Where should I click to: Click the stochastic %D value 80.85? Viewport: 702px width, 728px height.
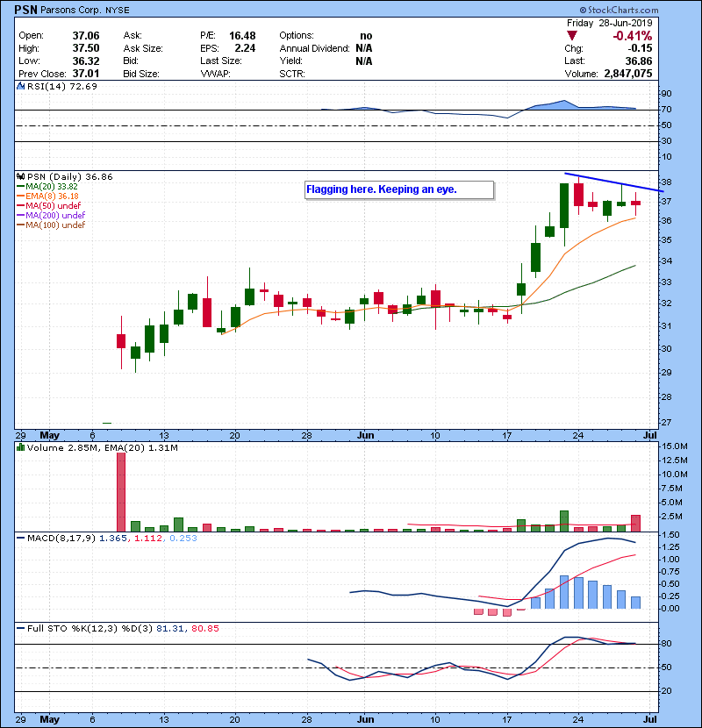point(204,629)
